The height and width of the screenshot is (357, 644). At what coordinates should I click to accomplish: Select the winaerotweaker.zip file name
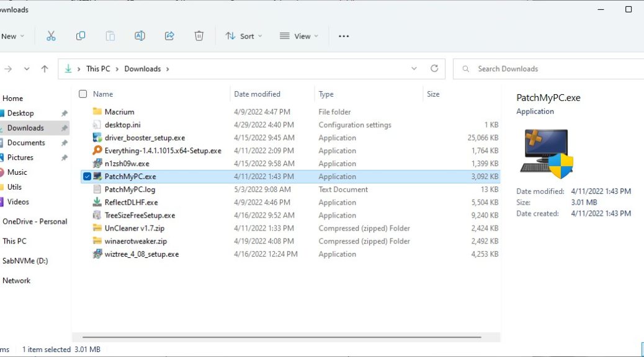click(135, 241)
